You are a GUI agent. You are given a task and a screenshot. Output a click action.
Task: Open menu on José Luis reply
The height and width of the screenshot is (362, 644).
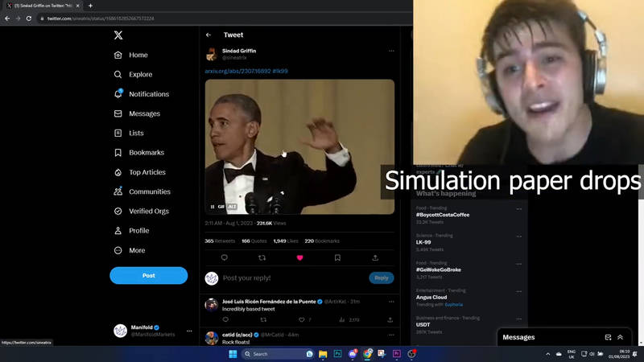(x=391, y=302)
